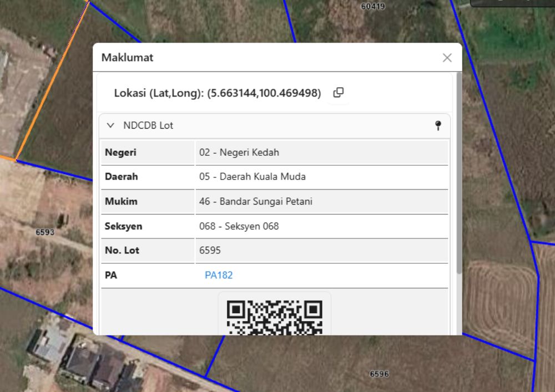Click the Bandar Sungai Petani mukim value
555x392 pixels.
(x=255, y=201)
